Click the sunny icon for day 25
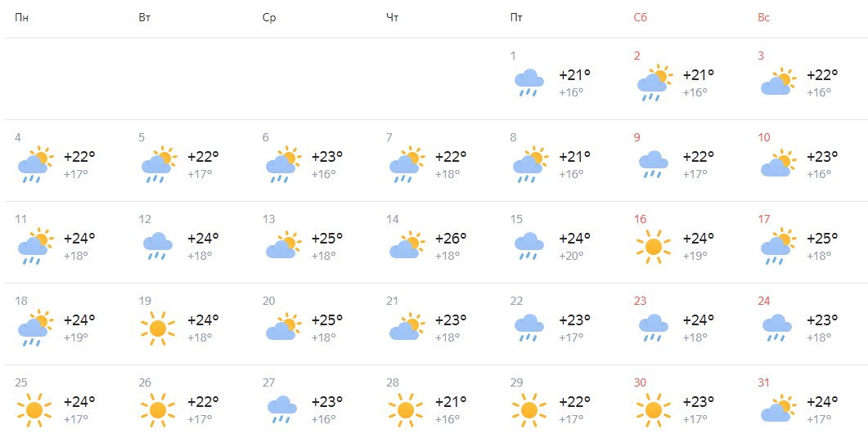Image resolution: width=868 pixels, height=447 pixels. tap(34, 410)
